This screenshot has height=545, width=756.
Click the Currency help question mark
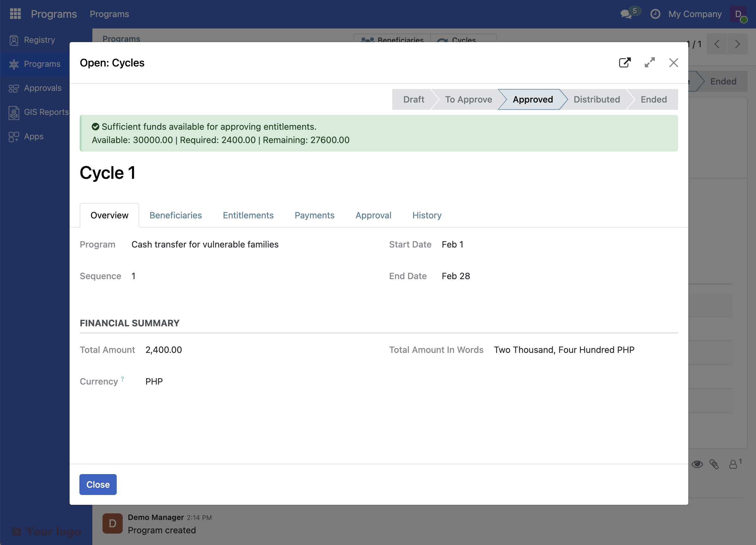(122, 379)
